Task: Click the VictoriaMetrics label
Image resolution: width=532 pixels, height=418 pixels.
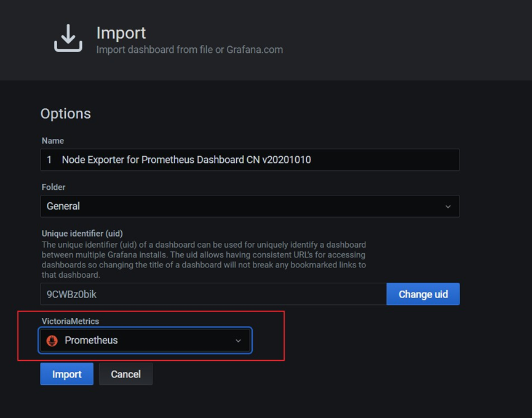Action: pyautogui.click(x=70, y=321)
